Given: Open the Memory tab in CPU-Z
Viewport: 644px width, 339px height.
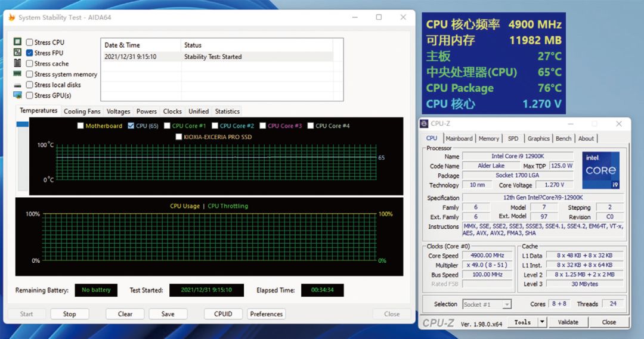Looking at the screenshot, I should click(x=489, y=139).
